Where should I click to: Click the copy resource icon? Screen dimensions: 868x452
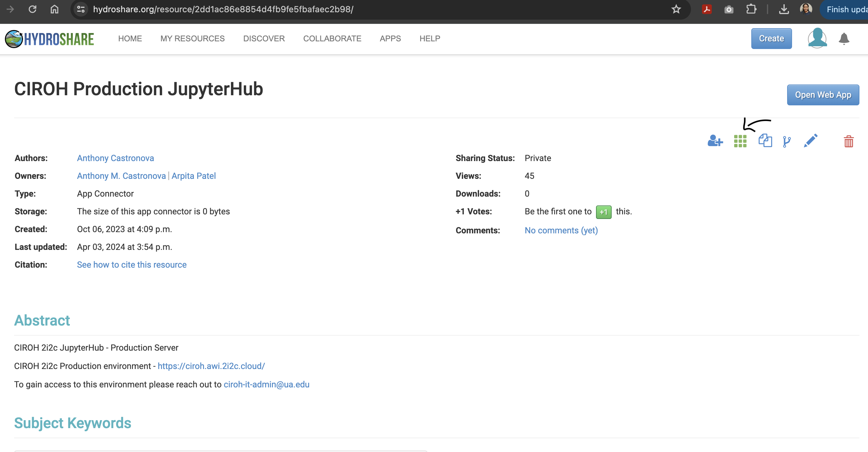point(765,141)
